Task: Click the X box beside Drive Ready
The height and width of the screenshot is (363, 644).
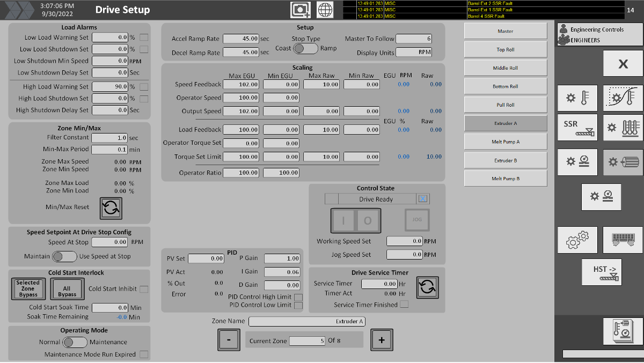Action: [x=423, y=199]
